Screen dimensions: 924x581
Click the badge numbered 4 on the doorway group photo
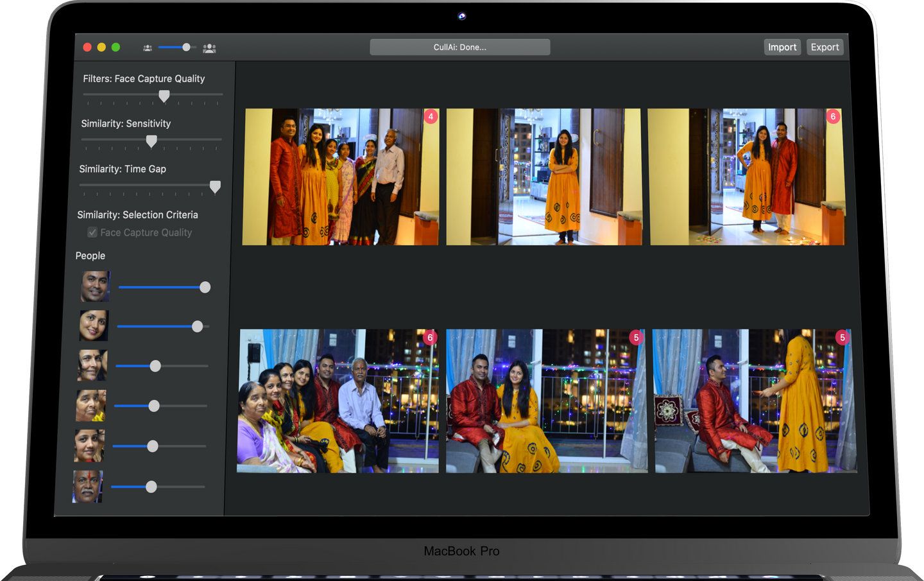click(x=431, y=117)
